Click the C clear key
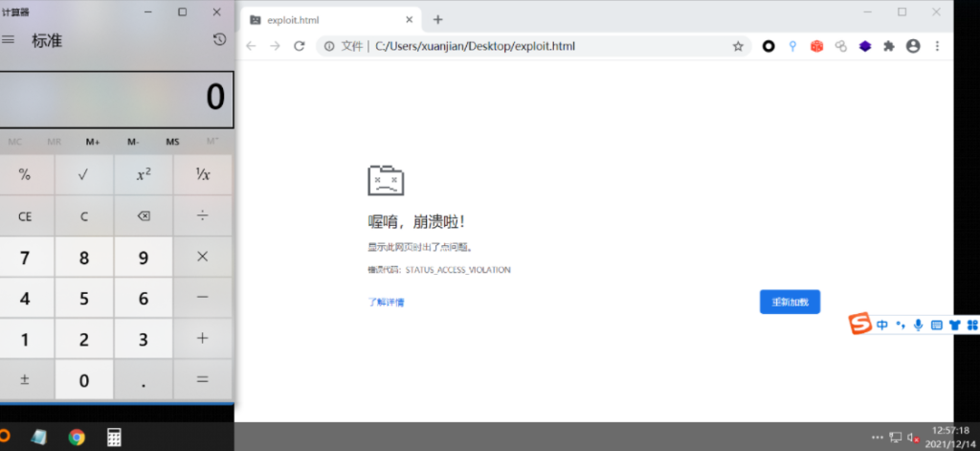The image size is (980, 451). click(x=84, y=215)
